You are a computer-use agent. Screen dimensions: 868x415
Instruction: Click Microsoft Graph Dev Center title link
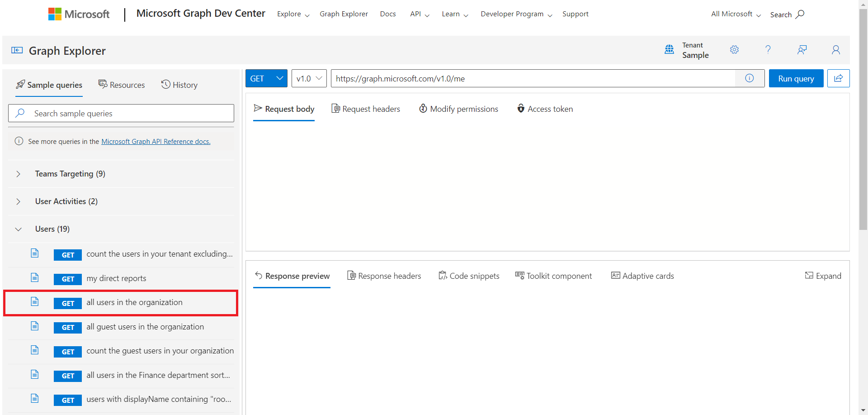point(201,14)
